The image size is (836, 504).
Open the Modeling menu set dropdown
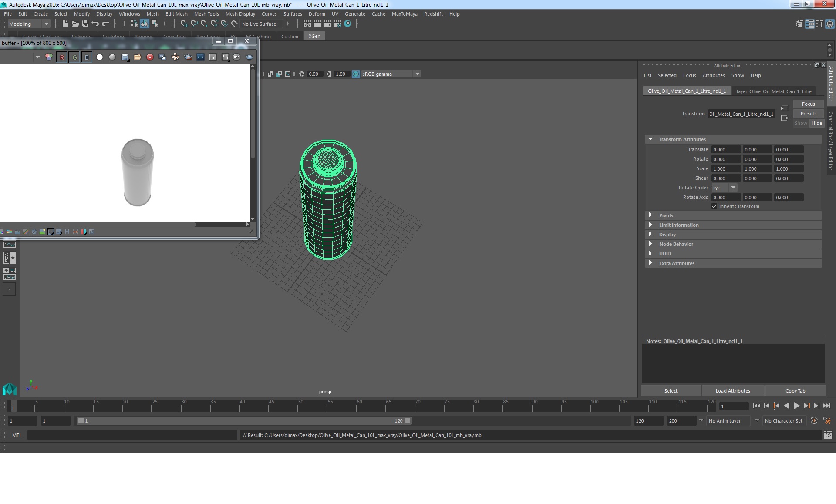pos(28,24)
